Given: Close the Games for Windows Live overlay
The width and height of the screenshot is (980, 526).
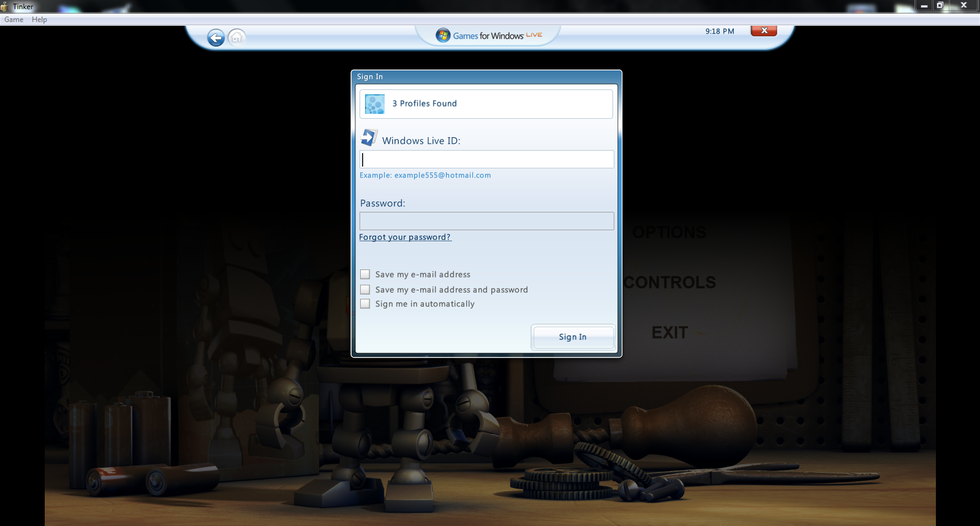Looking at the screenshot, I should click(x=764, y=31).
